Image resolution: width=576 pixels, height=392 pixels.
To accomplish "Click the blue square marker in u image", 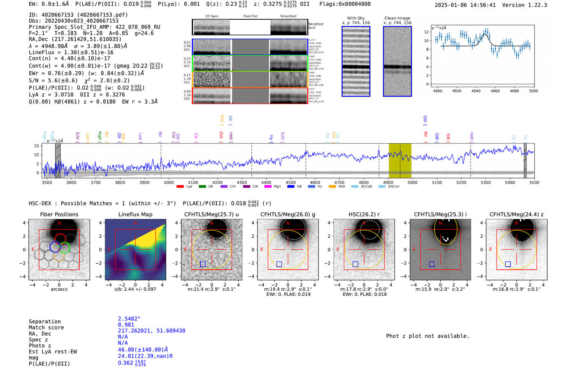I will click(x=203, y=264).
